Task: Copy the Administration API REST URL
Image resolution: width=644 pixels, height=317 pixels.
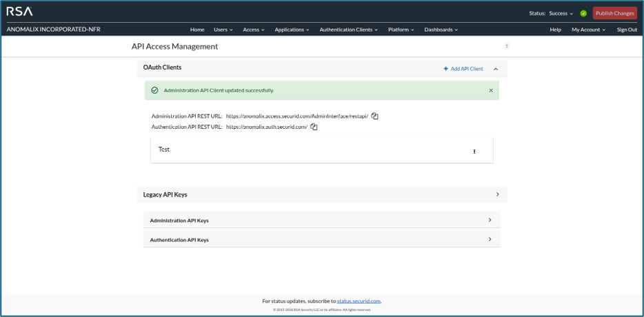Action: [374, 116]
